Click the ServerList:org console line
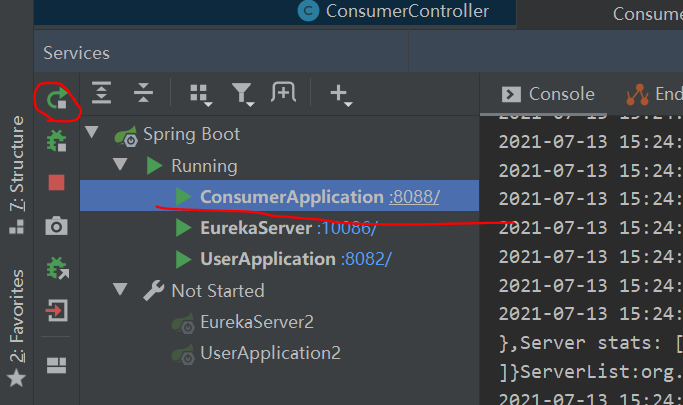This screenshot has height=405, width=683. 590,372
